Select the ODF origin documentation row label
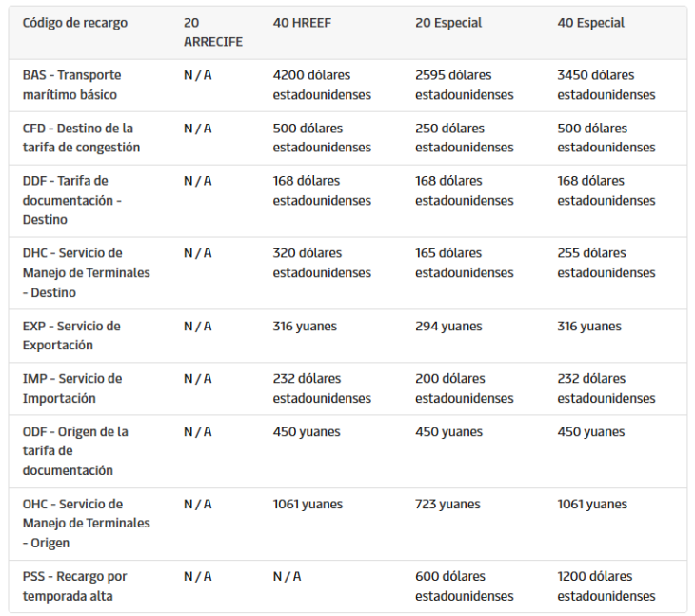Screen dimensions: 695x616 75,451
